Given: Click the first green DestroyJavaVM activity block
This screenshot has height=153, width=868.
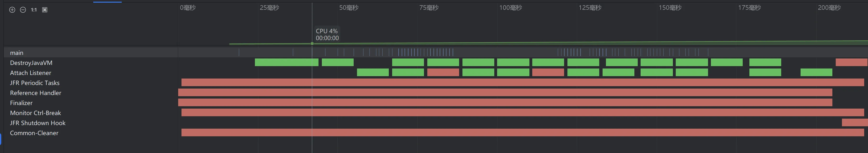Looking at the screenshot, I should [286, 62].
